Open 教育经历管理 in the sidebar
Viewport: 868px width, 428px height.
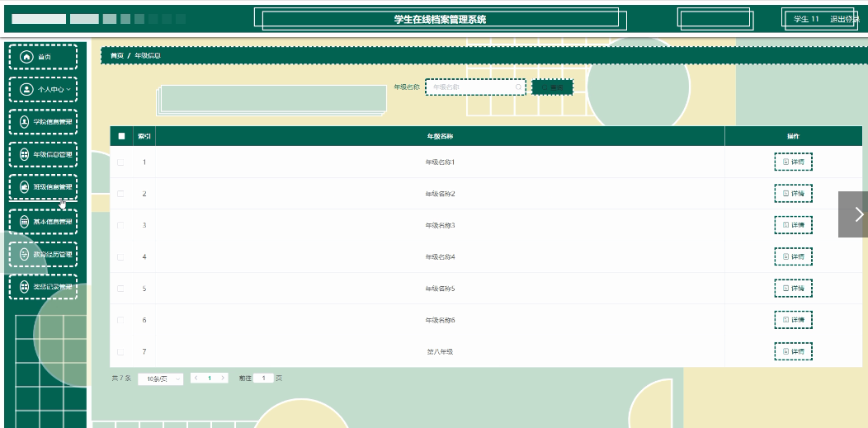(x=43, y=254)
